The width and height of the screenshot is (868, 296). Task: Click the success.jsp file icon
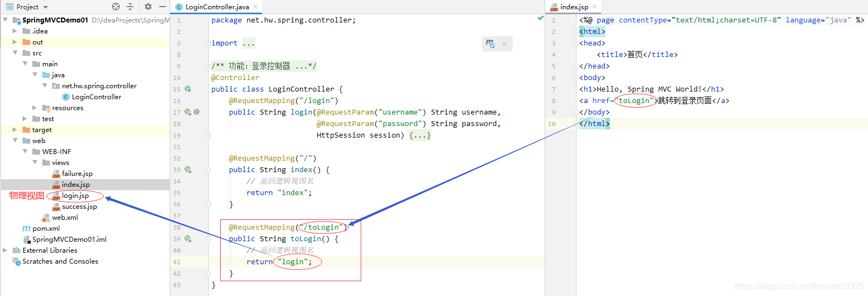coord(56,207)
